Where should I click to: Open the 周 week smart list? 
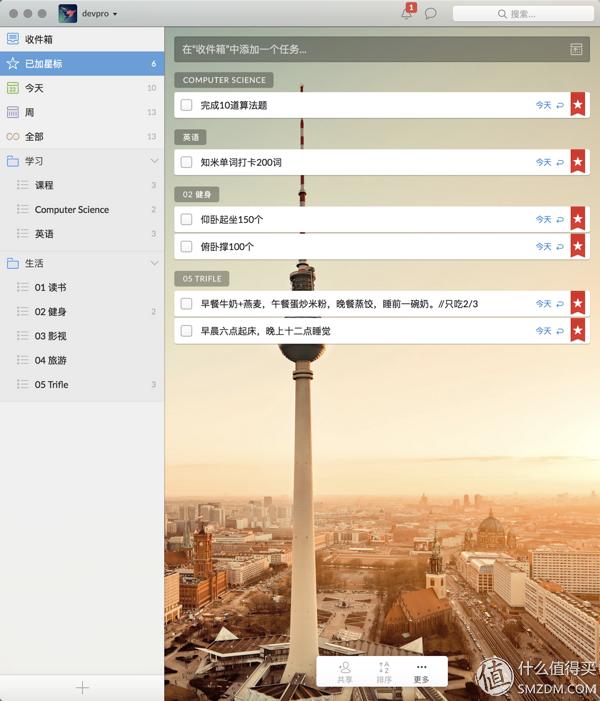tap(82, 112)
